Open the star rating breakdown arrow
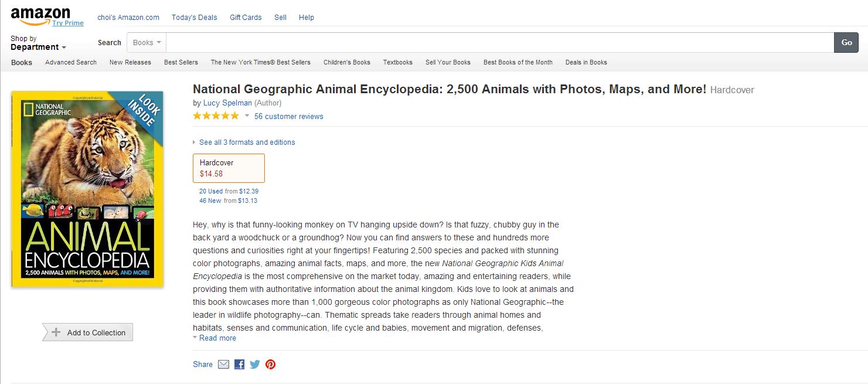868x384 pixels. point(247,116)
